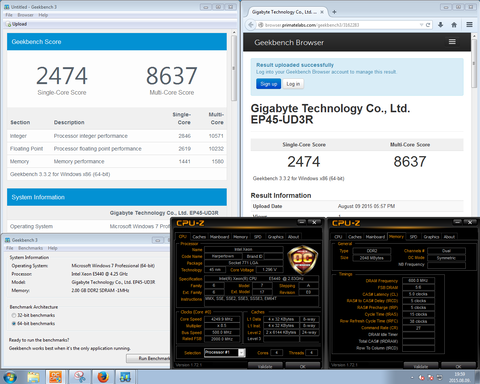Switch to CPU tab in right CPU-Z

pyautogui.click(x=338, y=237)
